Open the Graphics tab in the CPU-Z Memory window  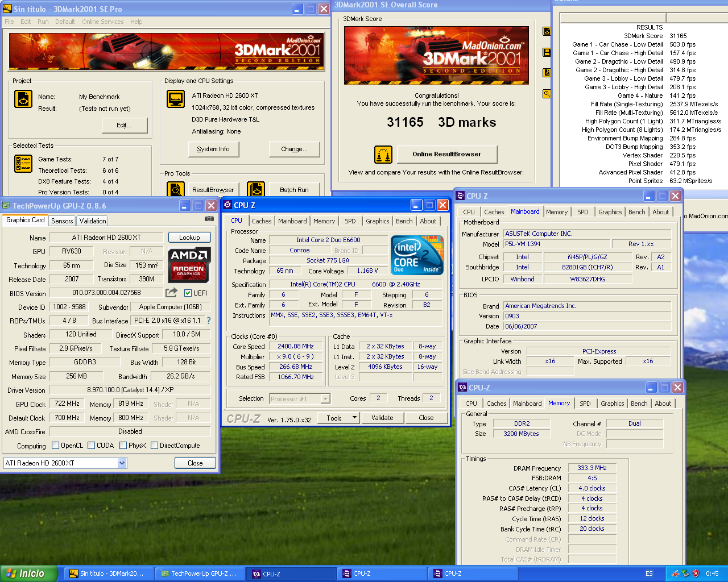613,404
